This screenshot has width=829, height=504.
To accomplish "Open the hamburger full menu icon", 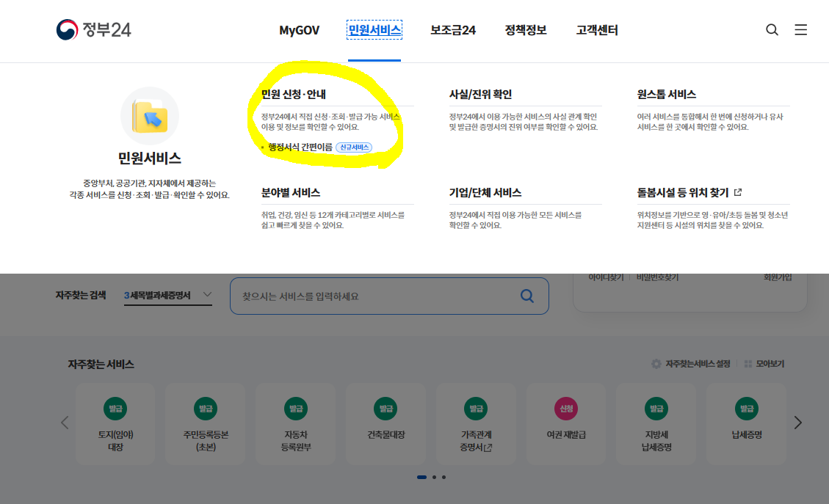I will point(801,29).
